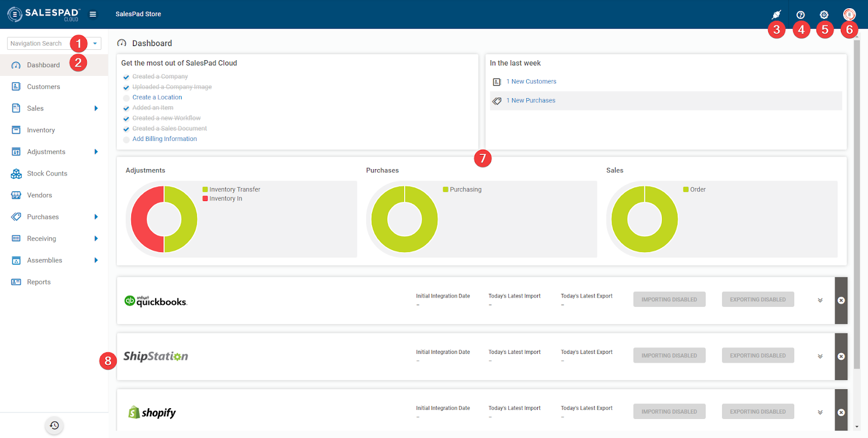Toggle the Added an Item checkmark

tap(126, 108)
